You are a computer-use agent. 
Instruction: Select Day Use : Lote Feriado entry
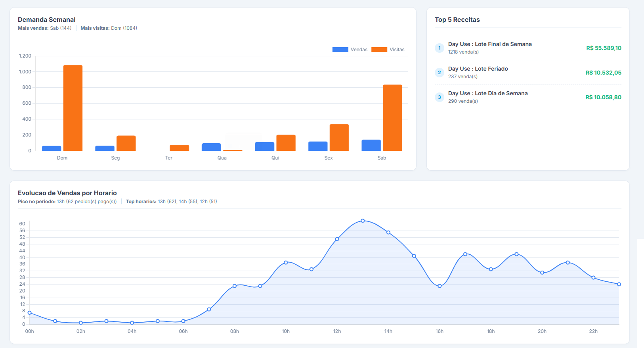(478, 69)
